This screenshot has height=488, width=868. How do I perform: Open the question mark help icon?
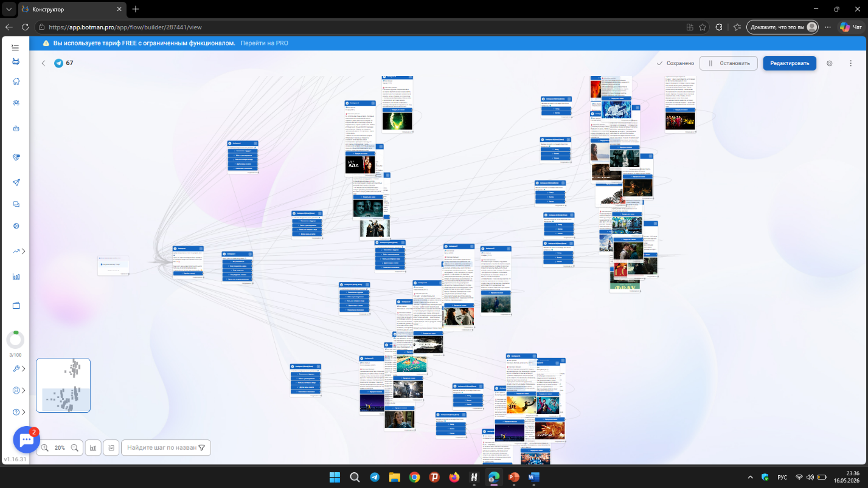click(x=16, y=412)
